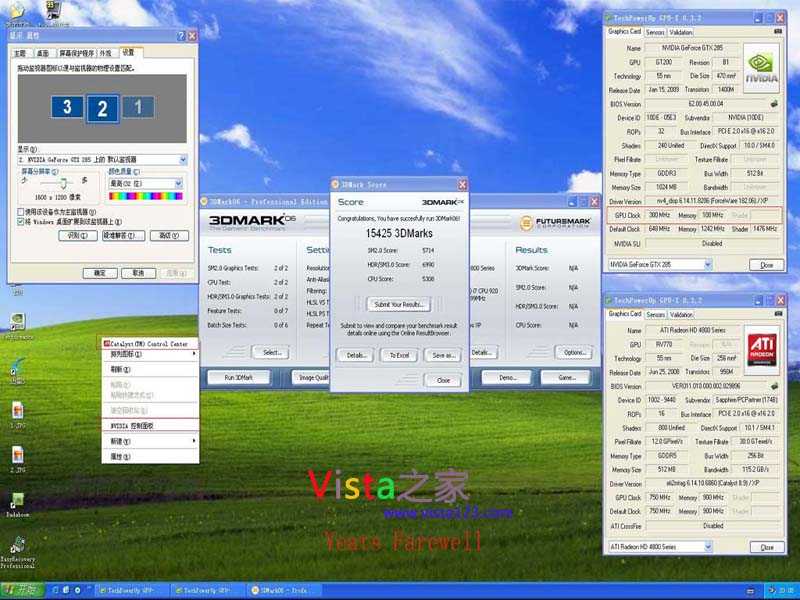The image size is (800, 600).
Task: Click the help question mark in Display Properties
Action: [181, 36]
